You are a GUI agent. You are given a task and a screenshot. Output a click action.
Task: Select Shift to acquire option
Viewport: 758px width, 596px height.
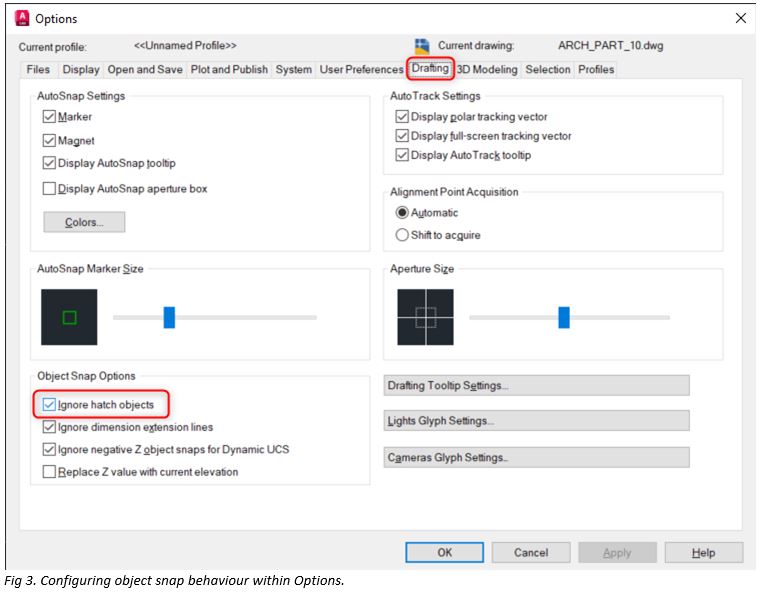[x=402, y=235]
